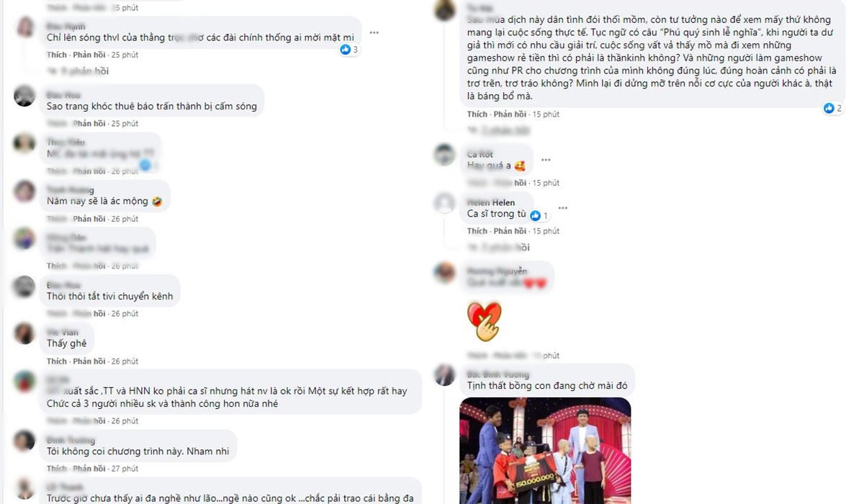This screenshot has width=859, height=504.
Task: View like reactions on 'Chỉ lên sóng thvl' comment
Action: [x=349, y=50]
